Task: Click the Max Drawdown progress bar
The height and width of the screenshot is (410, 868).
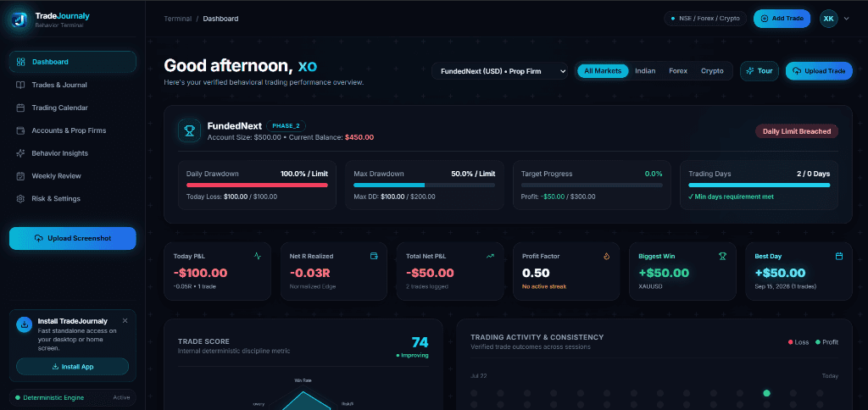Action: pyautogui.click(x=424, y=185)
